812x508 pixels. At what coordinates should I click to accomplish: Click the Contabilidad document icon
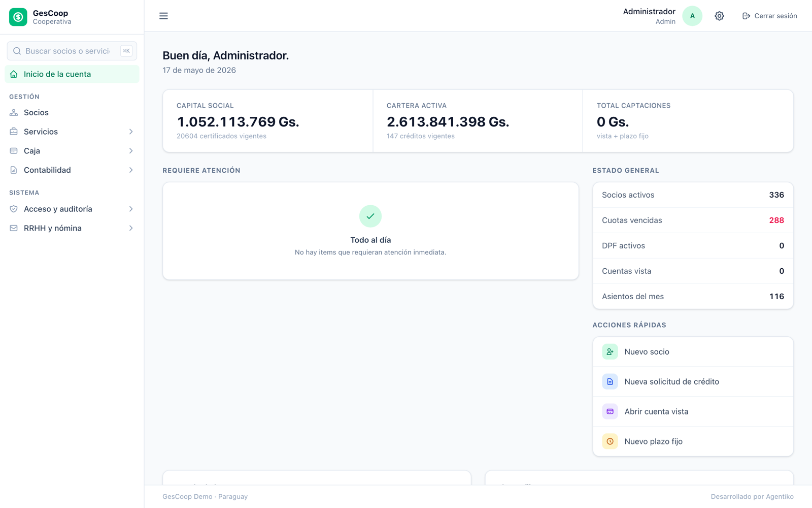pyautogui.click(x=14, y=170)
